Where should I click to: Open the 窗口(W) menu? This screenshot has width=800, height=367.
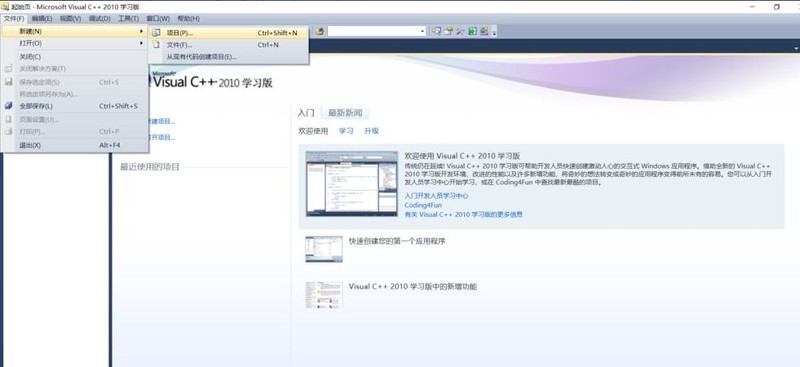pos(158,18)
